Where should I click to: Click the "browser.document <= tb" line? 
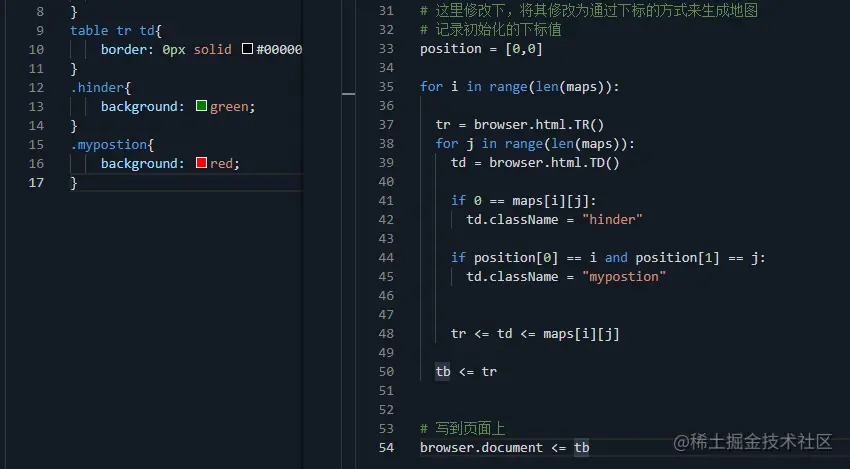pos(504,447)
